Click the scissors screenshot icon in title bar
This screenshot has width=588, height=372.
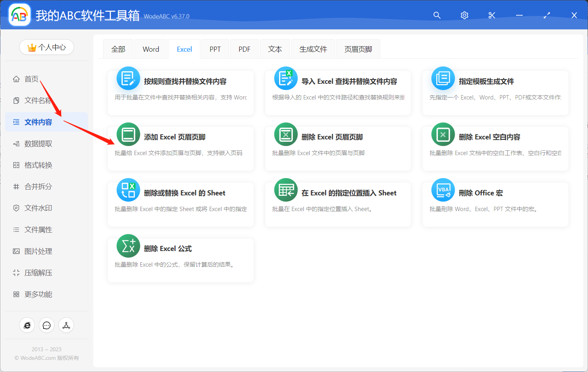(x=492, y=15)
